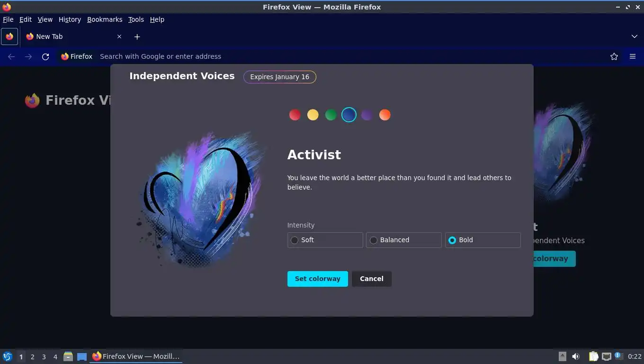Open the Edit menu

pyautogui.click(x=26, y=19)
